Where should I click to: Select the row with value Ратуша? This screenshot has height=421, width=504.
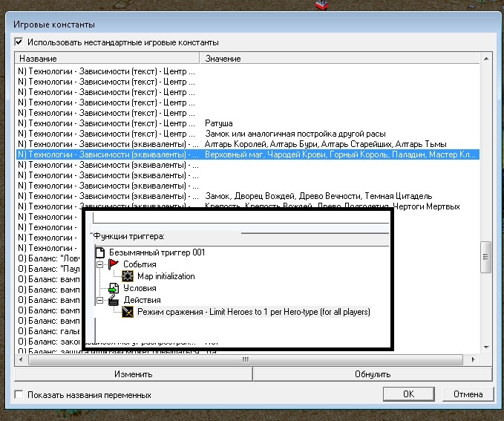coord(248,123)
